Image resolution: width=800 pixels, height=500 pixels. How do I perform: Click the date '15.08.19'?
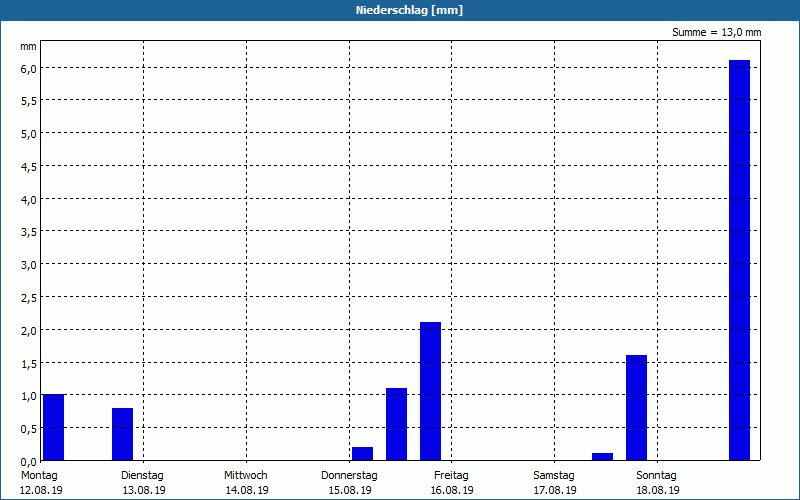click(x=350, y=491)
